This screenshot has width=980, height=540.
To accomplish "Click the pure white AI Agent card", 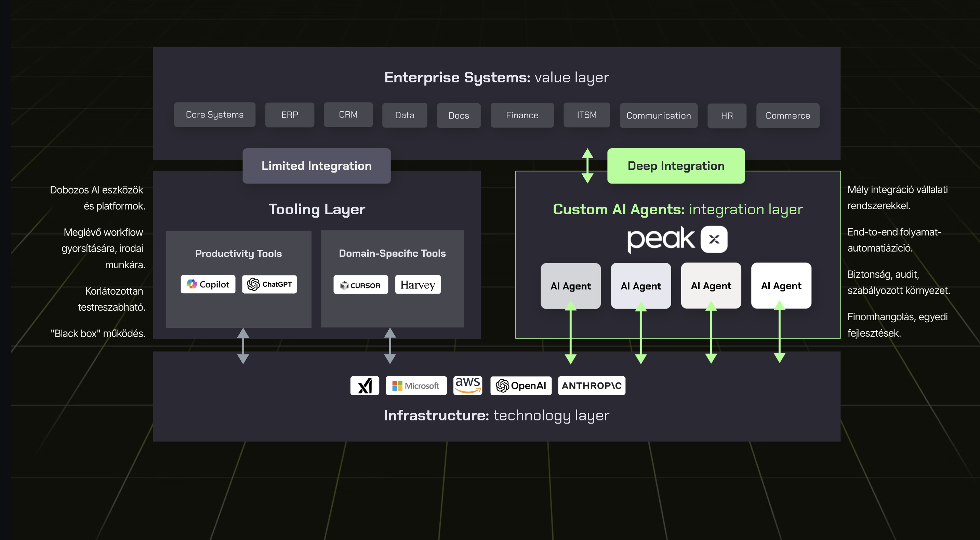I will point(781,286).
